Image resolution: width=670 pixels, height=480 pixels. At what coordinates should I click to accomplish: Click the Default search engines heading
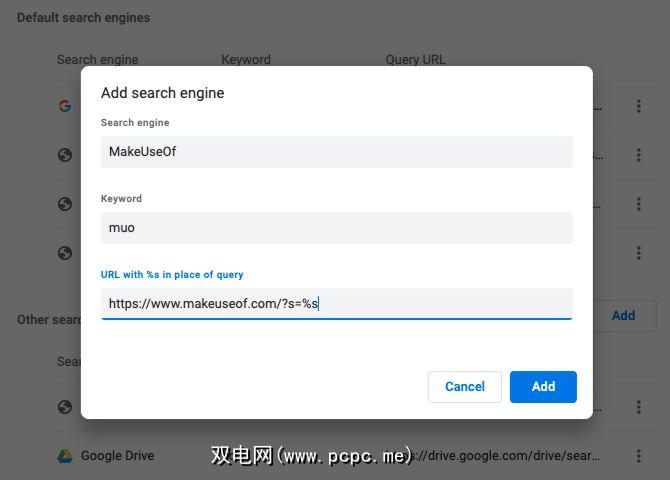point(83,18)
